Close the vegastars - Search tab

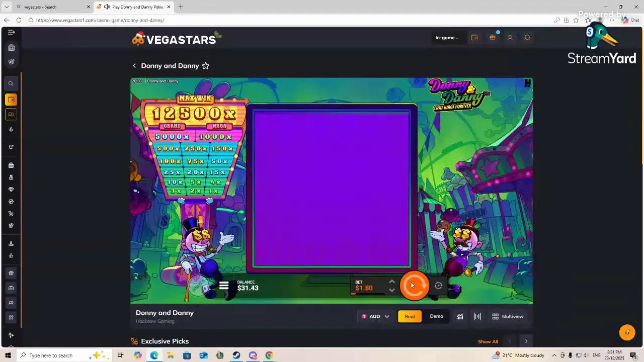pyautogui.click(x=89, y=7)
